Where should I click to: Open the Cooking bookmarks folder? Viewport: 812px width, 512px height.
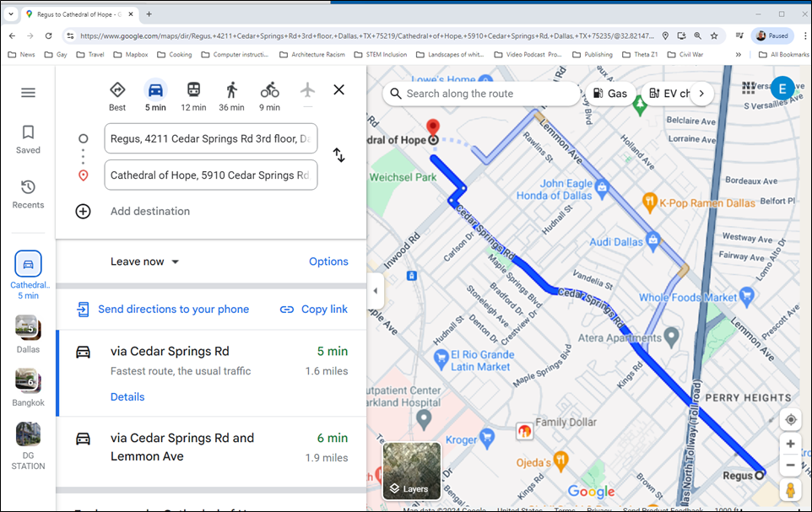click(x=175, y=54)
